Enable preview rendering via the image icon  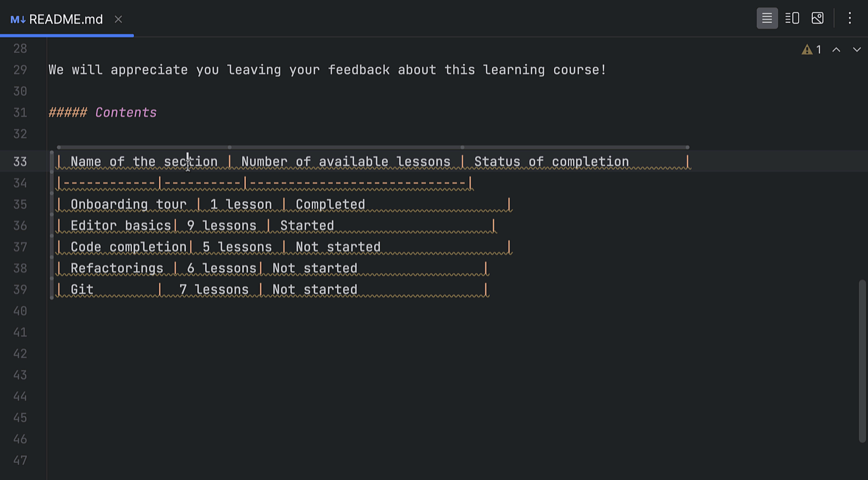[818, 18]
